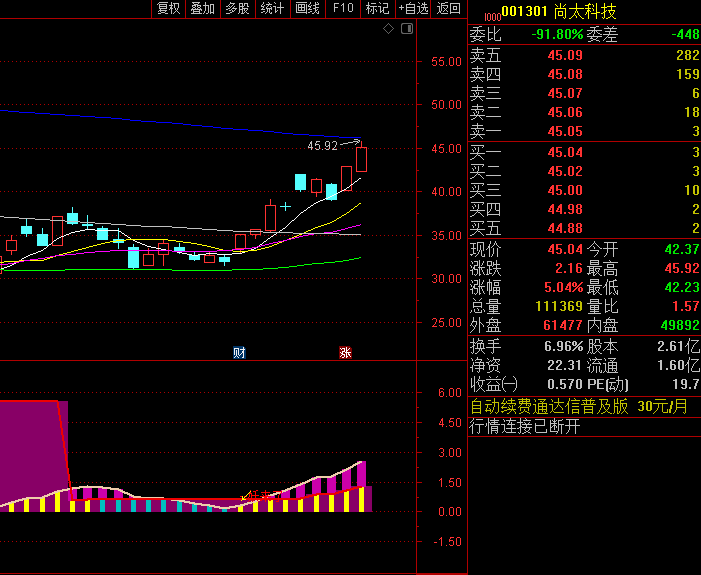The width and height of the screenshot is (701, 575).
Task: Select 卖五 price 45.09
Action: (565, 55)
